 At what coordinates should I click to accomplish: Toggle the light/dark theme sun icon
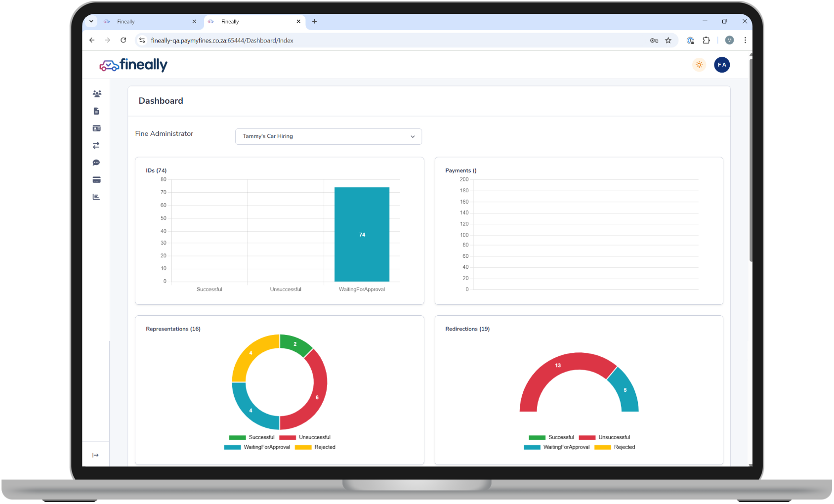(699, 65)
